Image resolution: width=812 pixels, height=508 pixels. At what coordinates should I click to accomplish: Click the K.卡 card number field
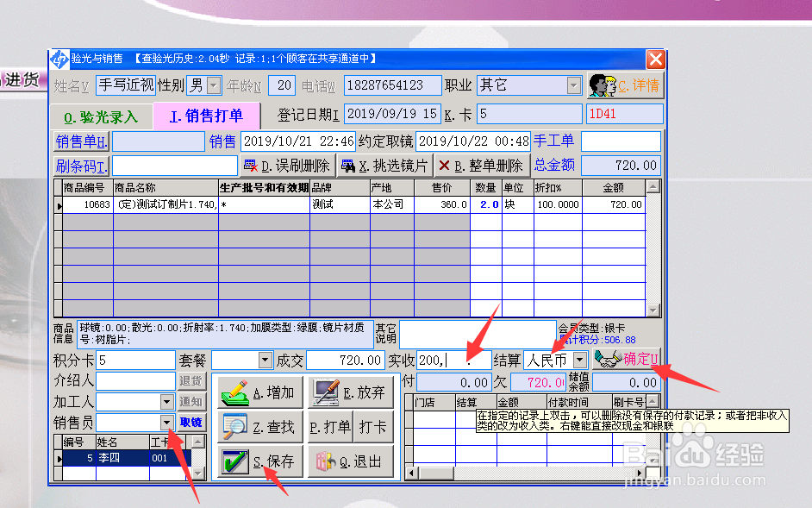530,114
